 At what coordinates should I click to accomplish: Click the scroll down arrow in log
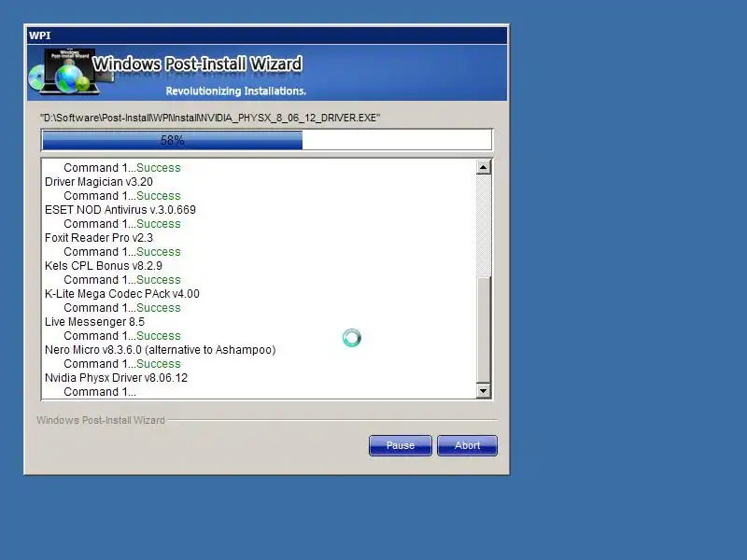(483, 391)
